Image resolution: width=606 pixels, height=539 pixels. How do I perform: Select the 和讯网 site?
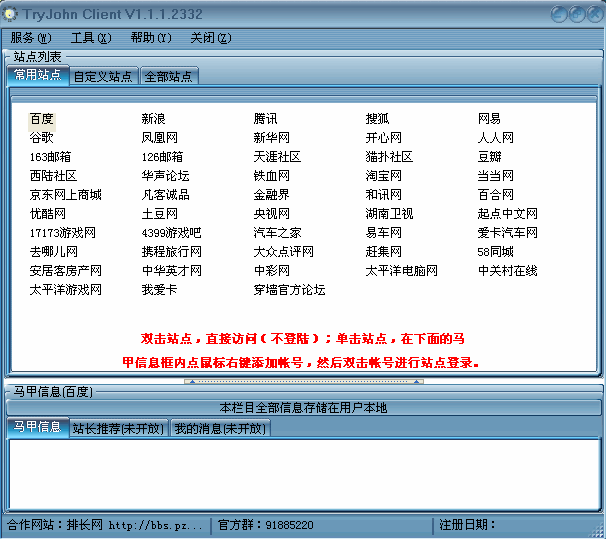tap(384, 195)
